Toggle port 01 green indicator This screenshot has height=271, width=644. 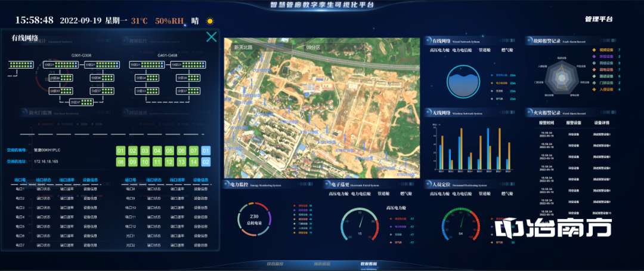[x=120, y=150]
